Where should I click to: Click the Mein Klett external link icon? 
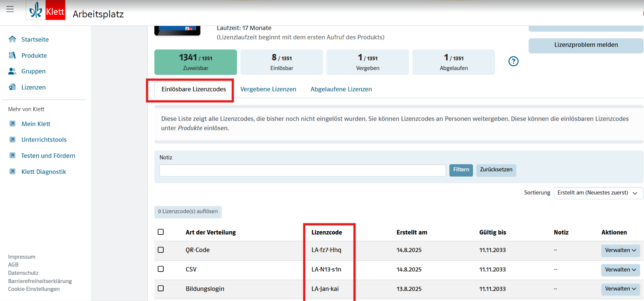pos(12,124)
